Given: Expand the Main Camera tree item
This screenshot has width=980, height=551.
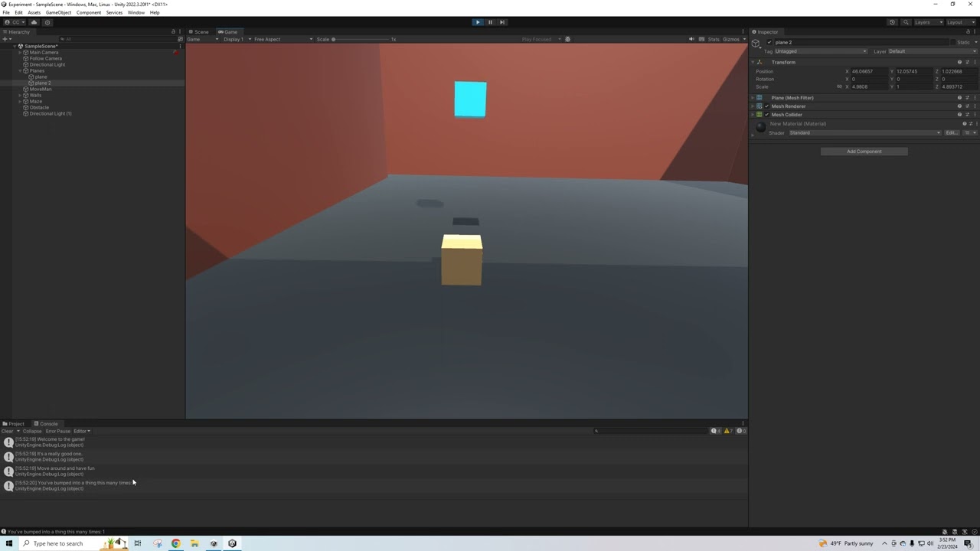Looking at the screenshot, I should point(20,53).
